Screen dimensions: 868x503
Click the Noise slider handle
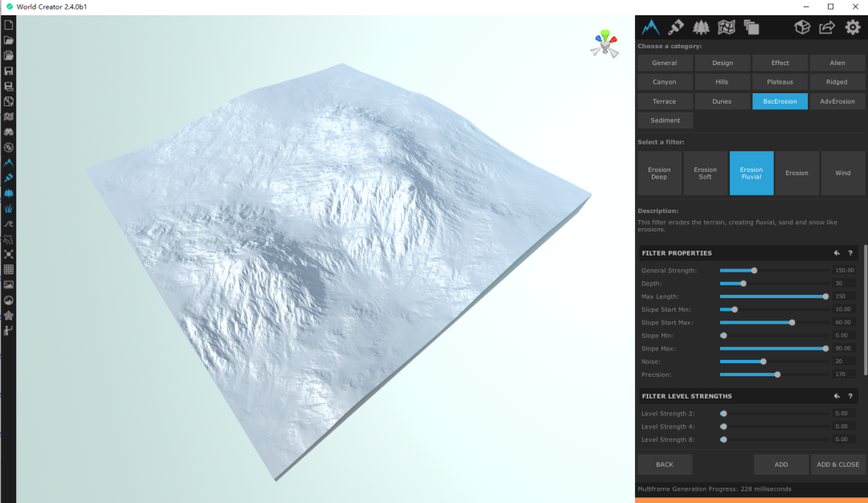tap(764, 362)
